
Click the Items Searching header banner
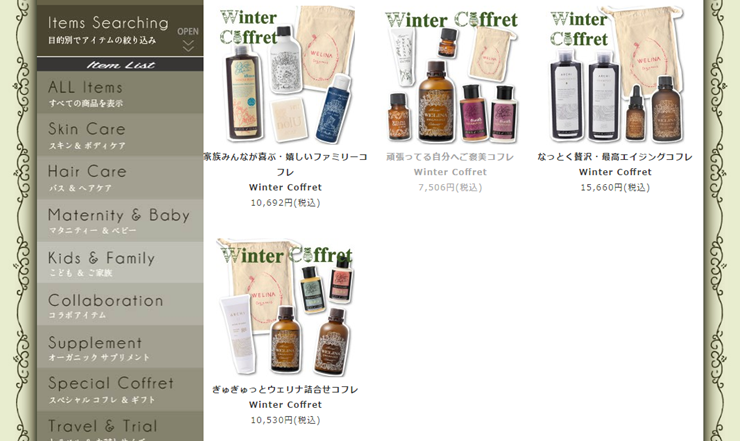120,31
